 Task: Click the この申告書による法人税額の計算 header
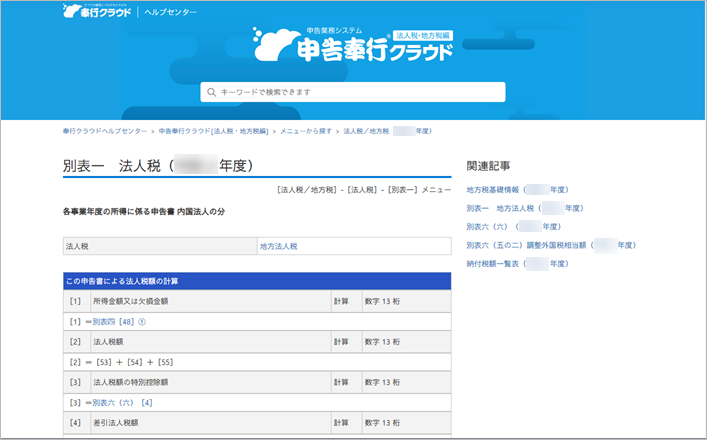pyautogui.click(x=257, y=281)
